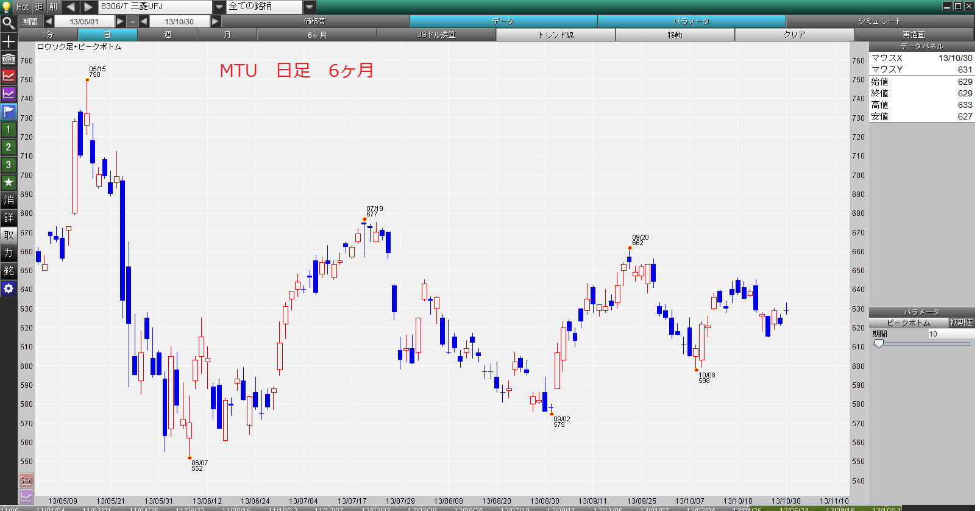Select green preset 3 icon

tap(9, 165)
